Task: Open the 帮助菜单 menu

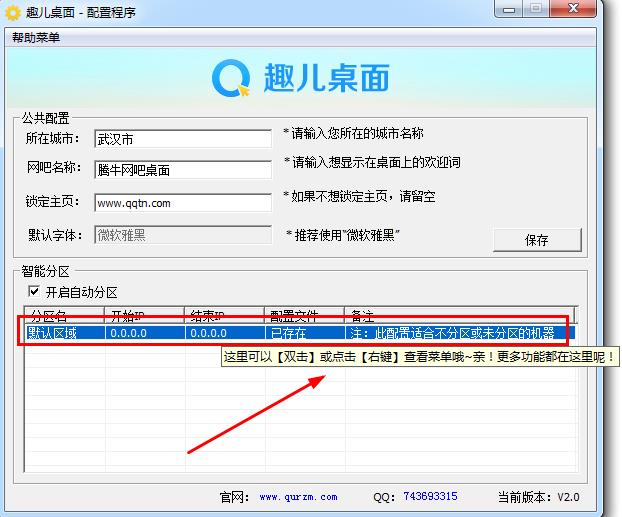Action: click(36, 37)
